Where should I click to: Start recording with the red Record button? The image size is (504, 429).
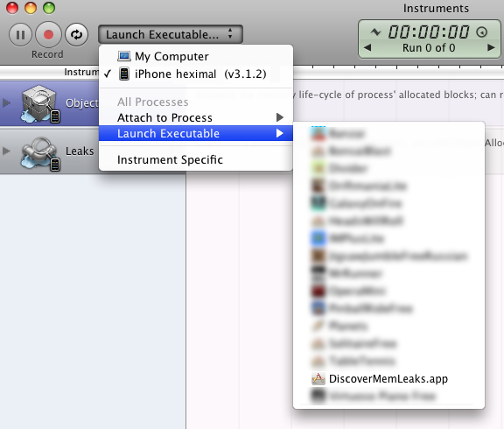coord(48,34)
